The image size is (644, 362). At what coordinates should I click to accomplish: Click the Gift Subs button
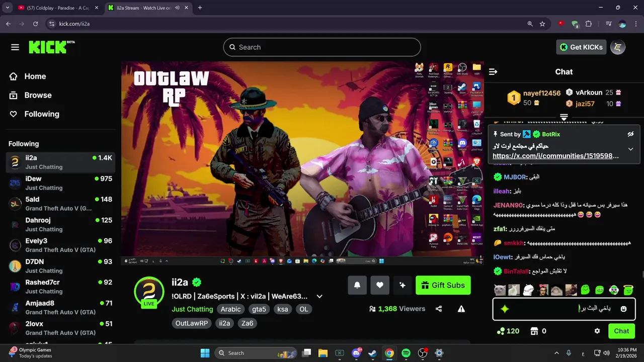pos(443,285)
